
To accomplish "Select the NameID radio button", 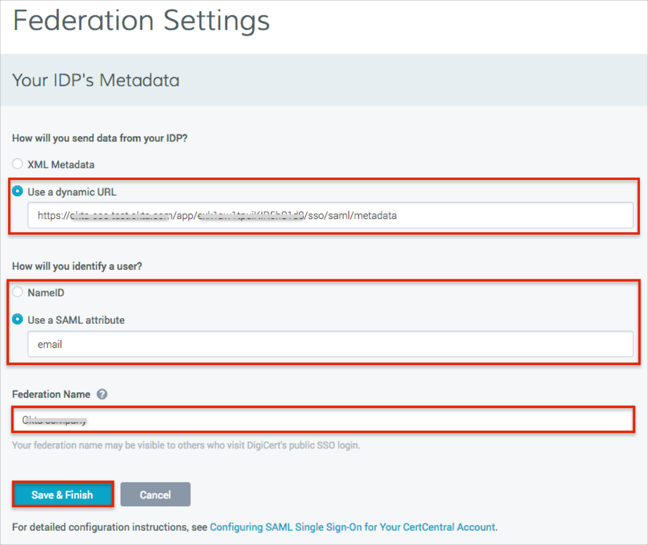I will pos(17,293).
